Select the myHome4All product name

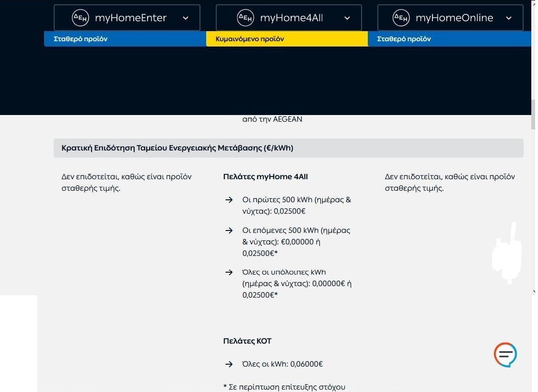tap(292, 18)
